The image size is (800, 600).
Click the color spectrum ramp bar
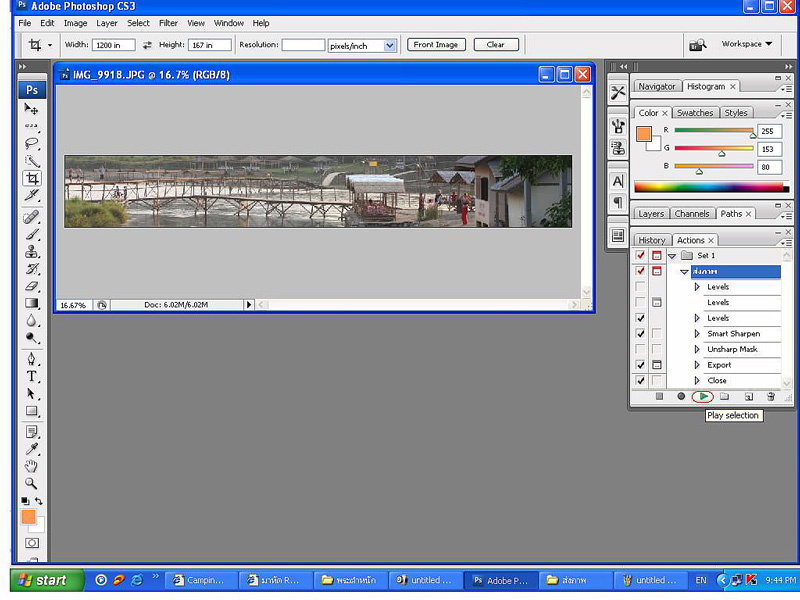pos(708,187)
